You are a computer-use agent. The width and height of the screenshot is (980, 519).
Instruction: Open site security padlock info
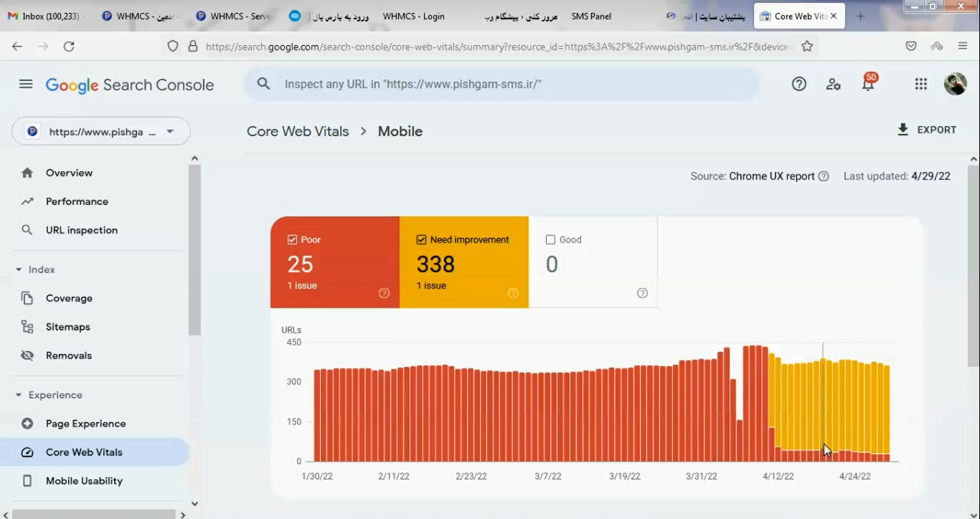coord(192,46)
